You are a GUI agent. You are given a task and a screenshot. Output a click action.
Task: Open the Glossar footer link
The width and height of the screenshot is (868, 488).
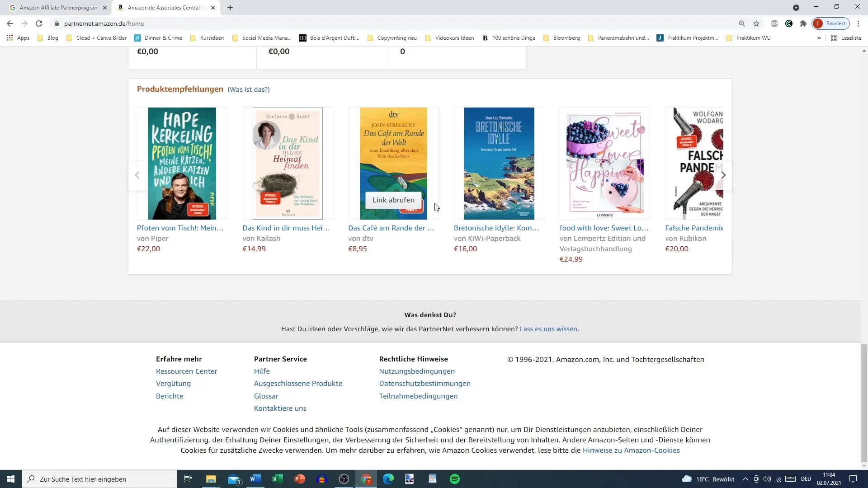point(266,396)
